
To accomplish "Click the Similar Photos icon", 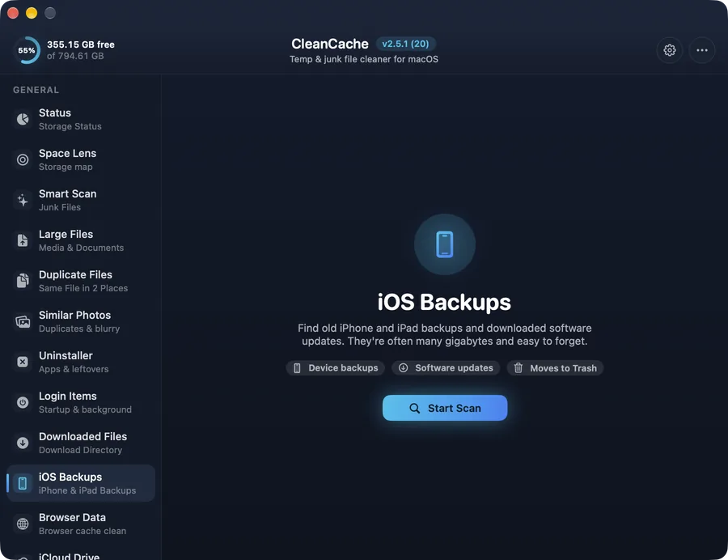I will coord(23,321).
